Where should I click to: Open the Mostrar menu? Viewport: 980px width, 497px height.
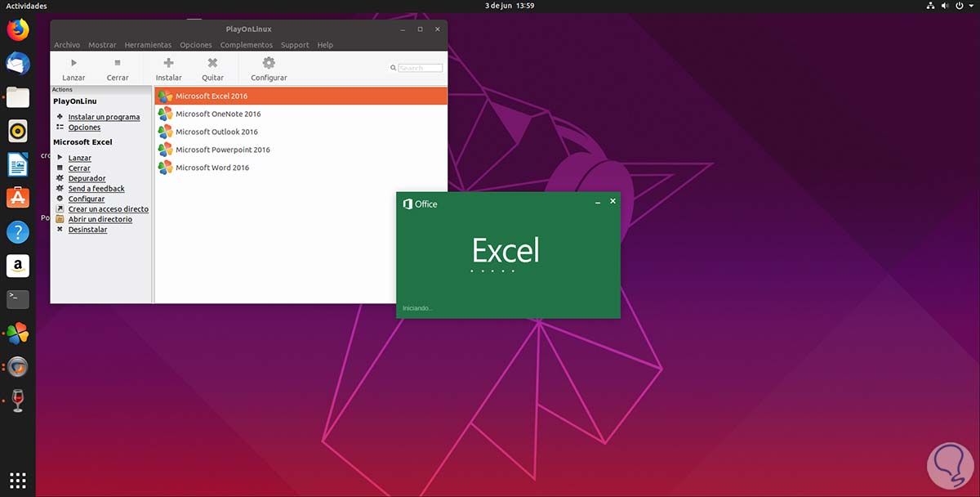click(x=102, y=45)
